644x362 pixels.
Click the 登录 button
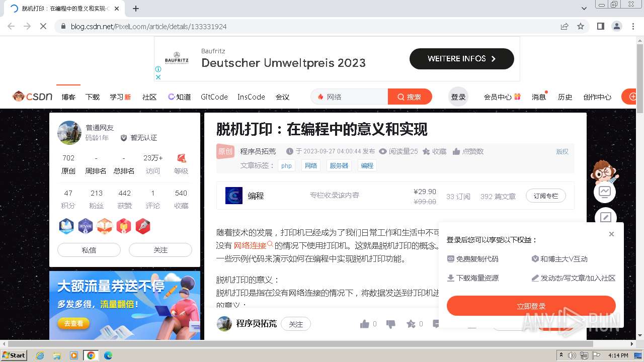click(x=458, y=97)
